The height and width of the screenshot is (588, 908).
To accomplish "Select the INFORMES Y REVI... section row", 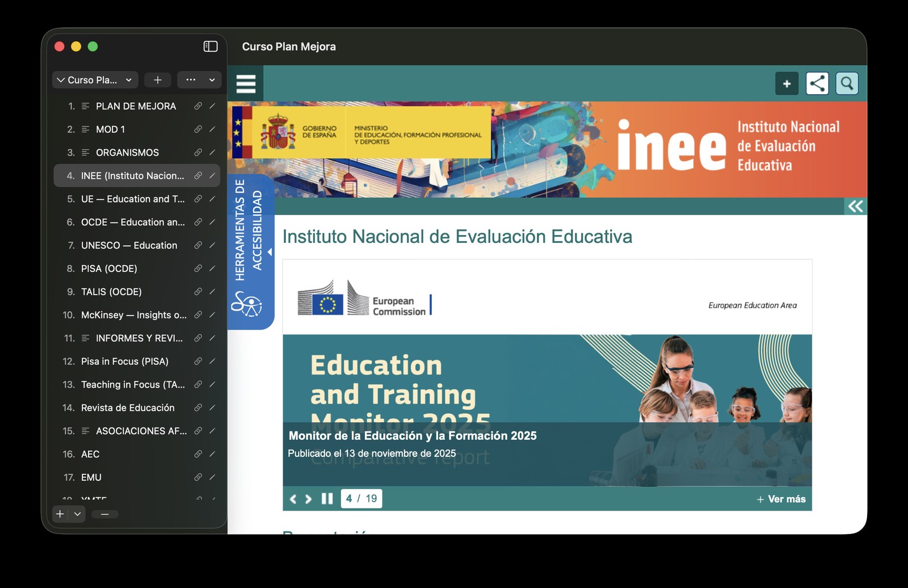I will (x=136, y=338).
